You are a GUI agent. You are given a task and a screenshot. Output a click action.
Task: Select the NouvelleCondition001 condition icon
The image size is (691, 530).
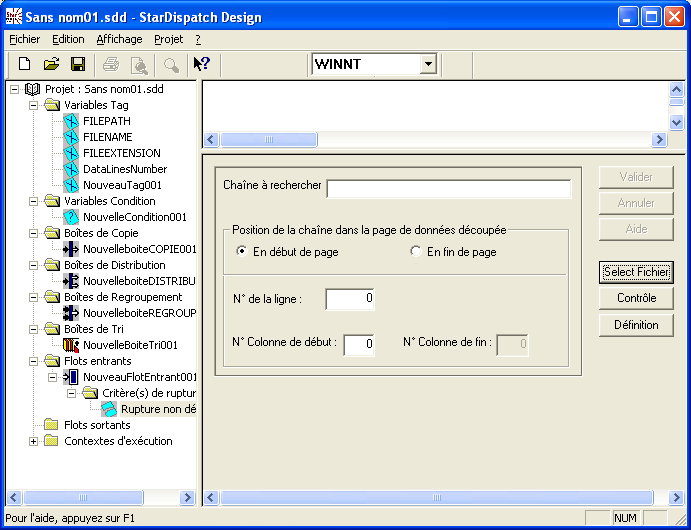[x=71, y=217]
